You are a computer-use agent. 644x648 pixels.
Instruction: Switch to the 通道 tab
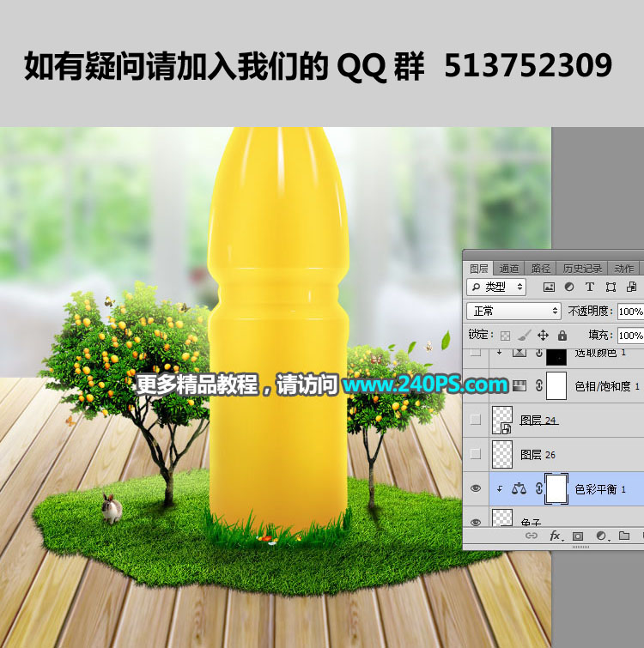(x=509, y=269)
